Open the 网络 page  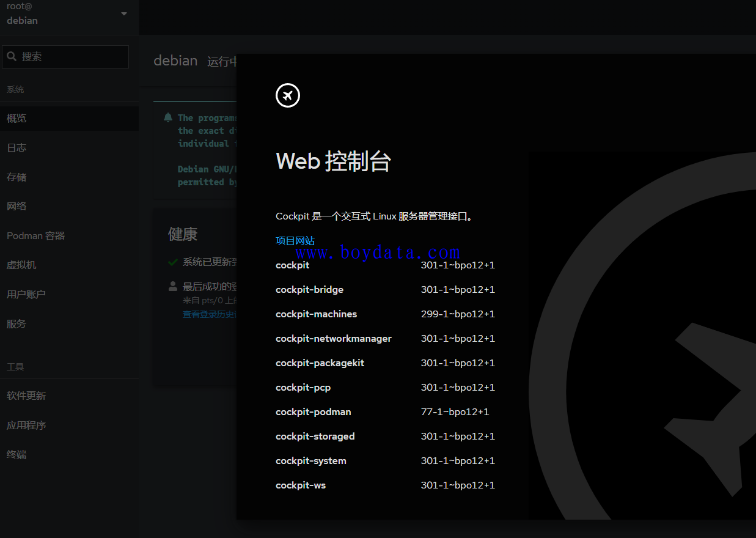69,207
